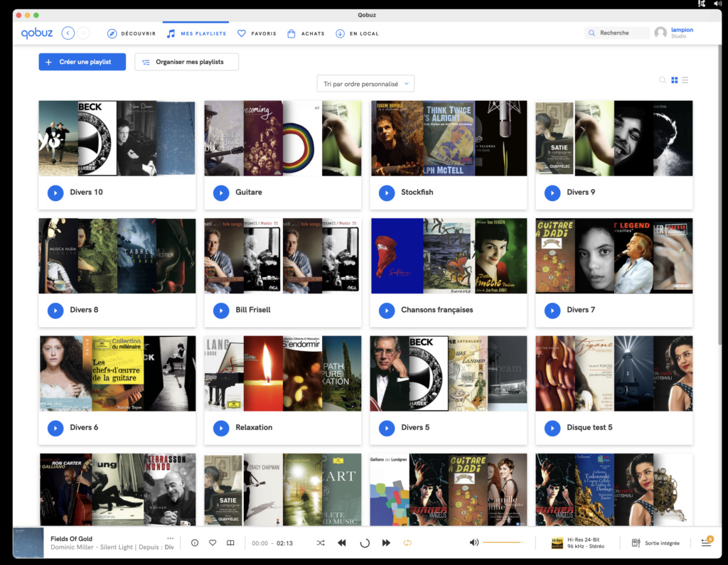The image size is (728, 565).
Task: Open the Divers 10 cover thumbnail
Action: [x=117, y=139]
